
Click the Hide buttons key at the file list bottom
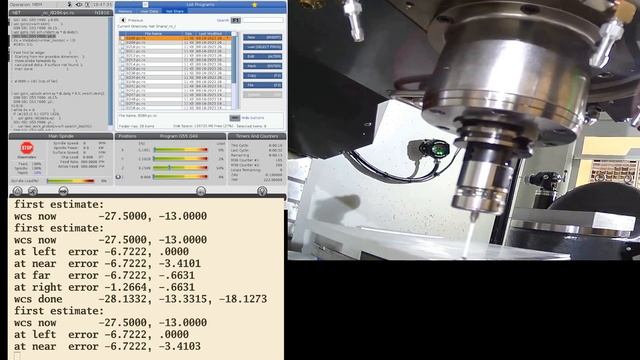tap(234, 118)
